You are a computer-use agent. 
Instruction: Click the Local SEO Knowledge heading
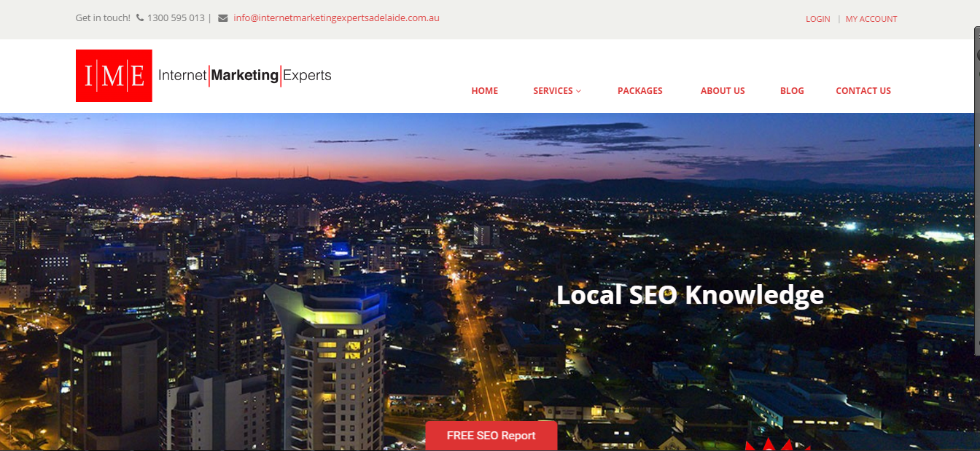click(689, 295)
